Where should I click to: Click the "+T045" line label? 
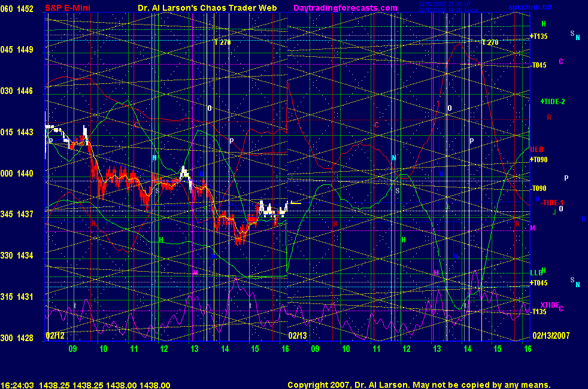click(539, 283)
